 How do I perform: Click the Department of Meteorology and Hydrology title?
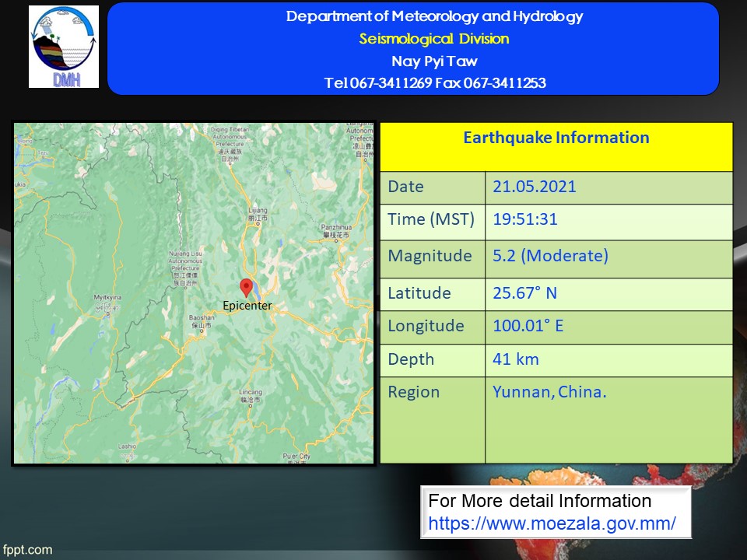click(434, 16)
